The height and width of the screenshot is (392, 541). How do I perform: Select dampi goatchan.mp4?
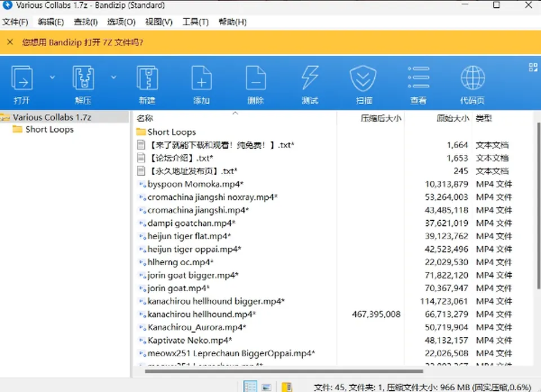(192, 224)
